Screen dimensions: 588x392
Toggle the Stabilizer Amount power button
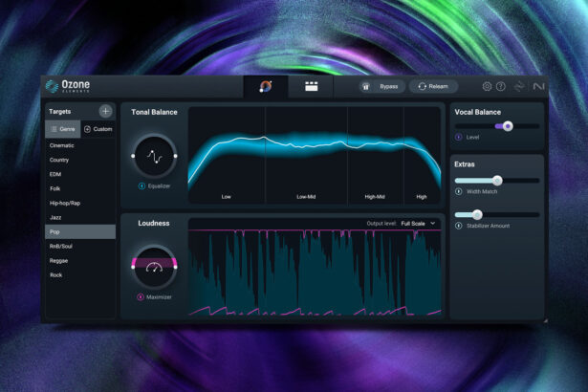(458, 226)
